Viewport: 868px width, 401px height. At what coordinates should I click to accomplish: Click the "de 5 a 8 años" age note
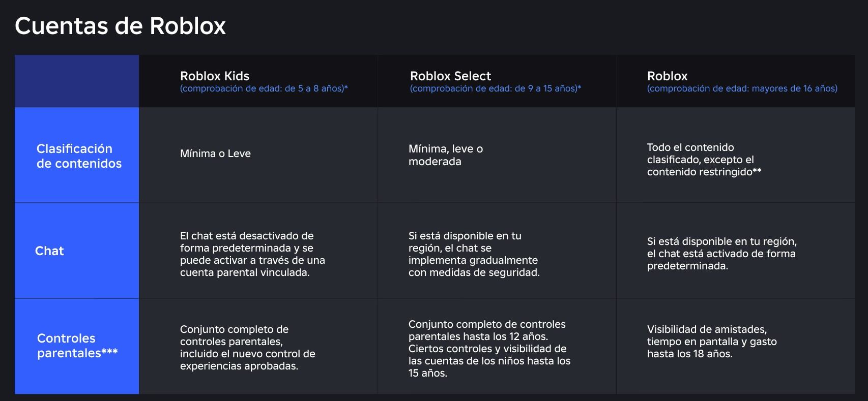pos(264,89)
